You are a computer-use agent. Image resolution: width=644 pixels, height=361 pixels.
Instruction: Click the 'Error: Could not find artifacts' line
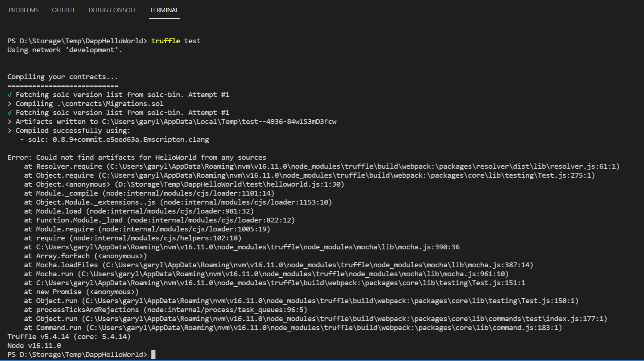click(x=137, y=157)
